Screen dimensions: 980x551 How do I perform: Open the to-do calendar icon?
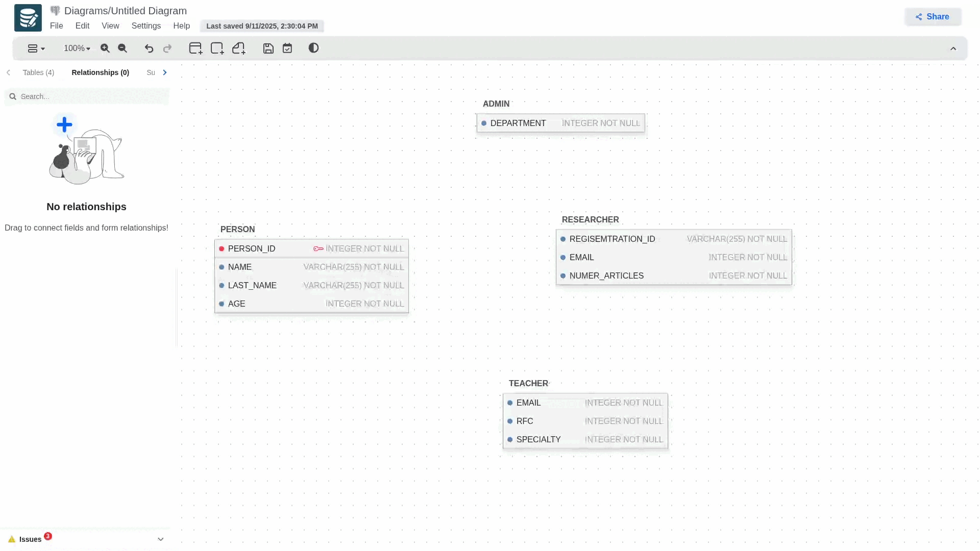287,48
